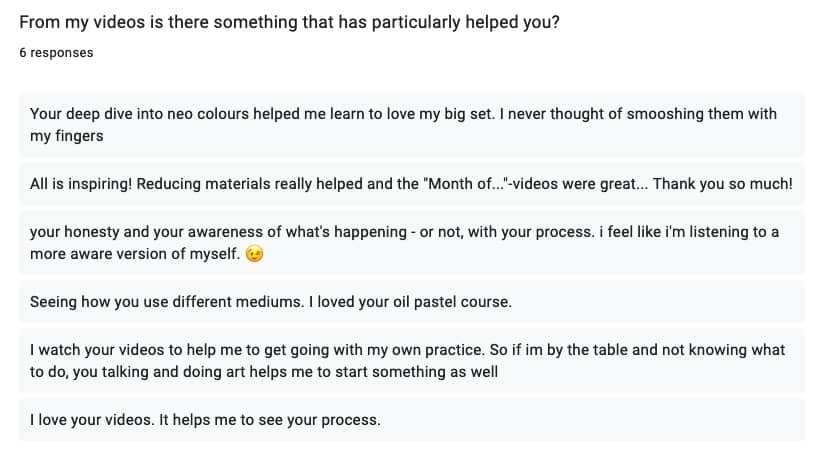Click 'It helps me to see your process' sentence
Viewport: 825px width, 454px height.
coord(269,420)
